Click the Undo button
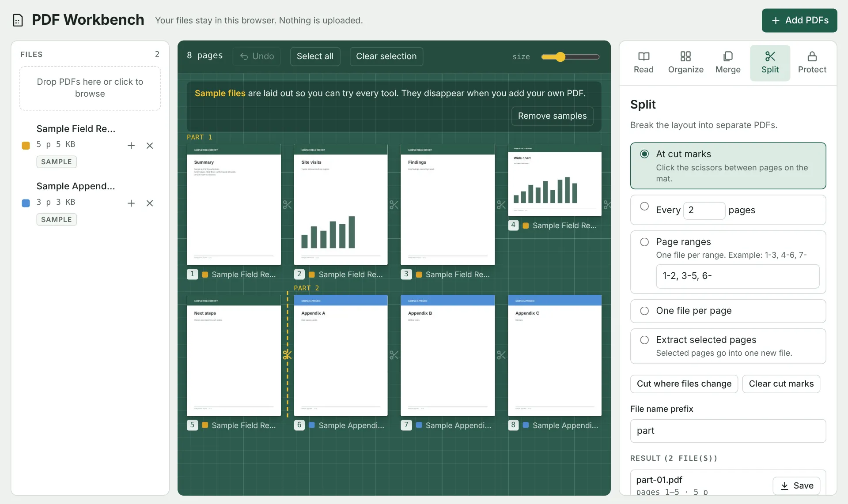This screenshot has height=504, width=848. pos(257,56)
